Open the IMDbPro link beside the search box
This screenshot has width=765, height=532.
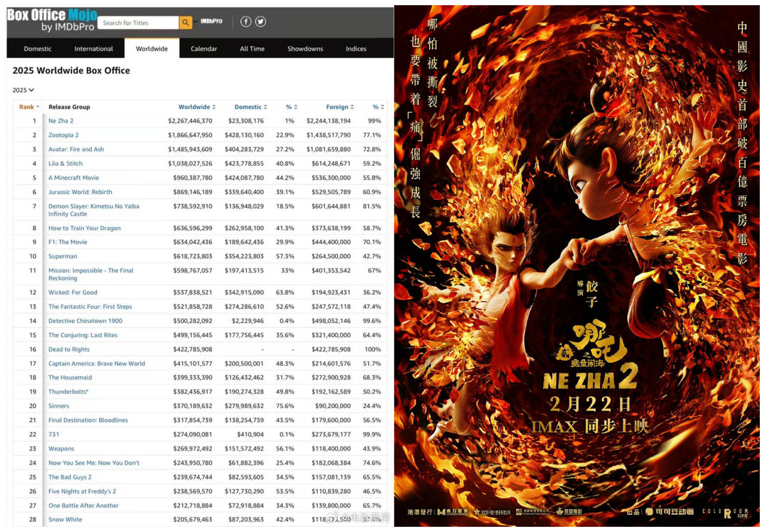[x=211, y=21]
